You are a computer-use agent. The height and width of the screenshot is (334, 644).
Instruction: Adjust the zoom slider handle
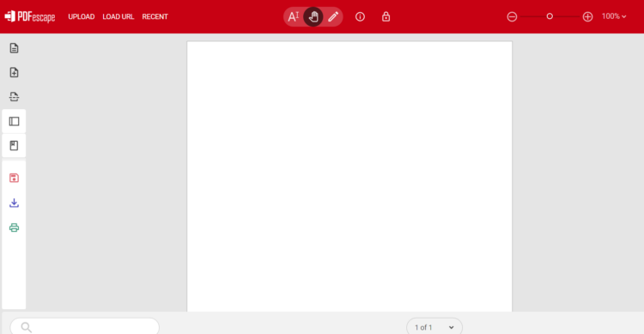point(550,16)
